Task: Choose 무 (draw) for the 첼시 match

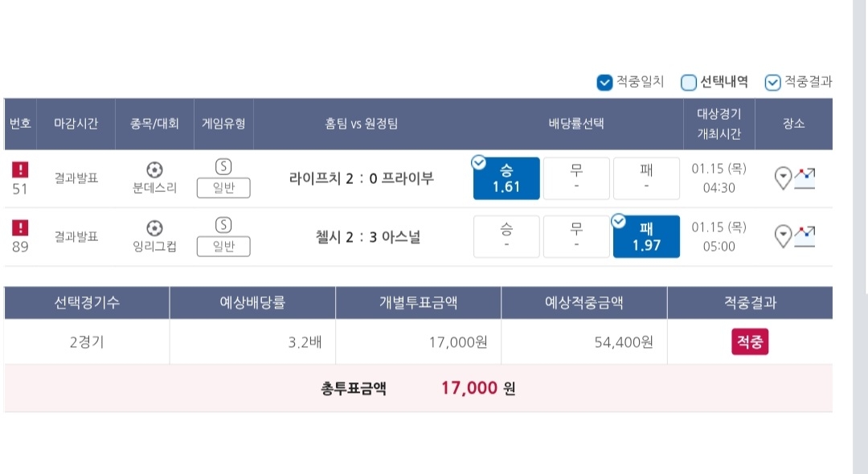Action: tap(576, 237)
